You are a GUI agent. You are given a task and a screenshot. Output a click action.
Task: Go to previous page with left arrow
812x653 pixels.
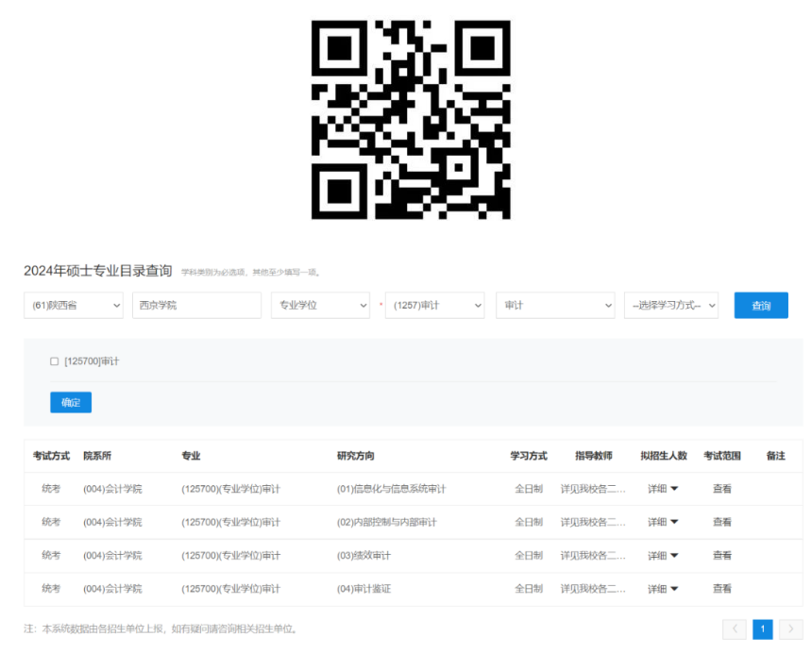point(735,629)
